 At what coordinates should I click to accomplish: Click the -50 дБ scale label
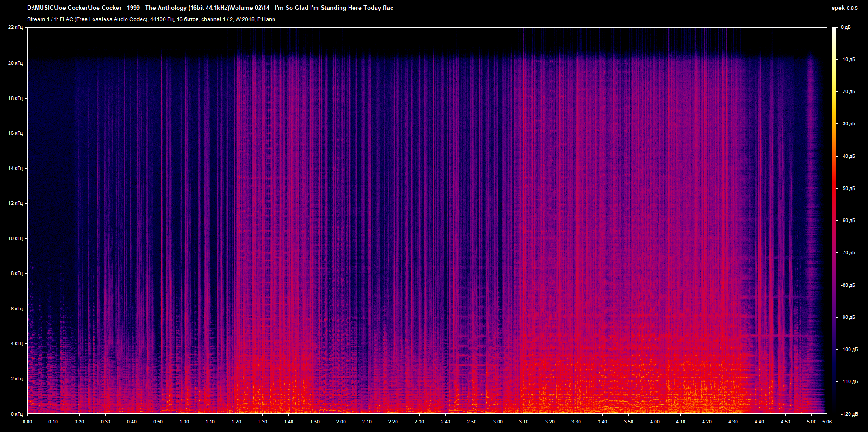click(848, 188)
